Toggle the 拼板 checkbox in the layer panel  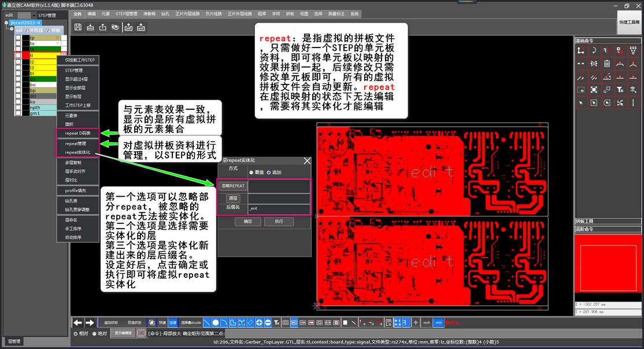[x=48, y=31]
